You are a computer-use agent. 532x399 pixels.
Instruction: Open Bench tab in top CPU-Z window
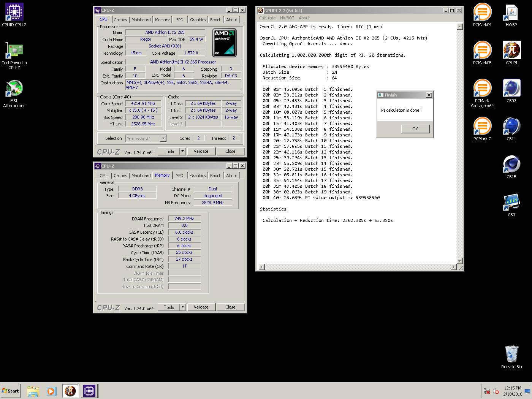click(x=215, y=20)
